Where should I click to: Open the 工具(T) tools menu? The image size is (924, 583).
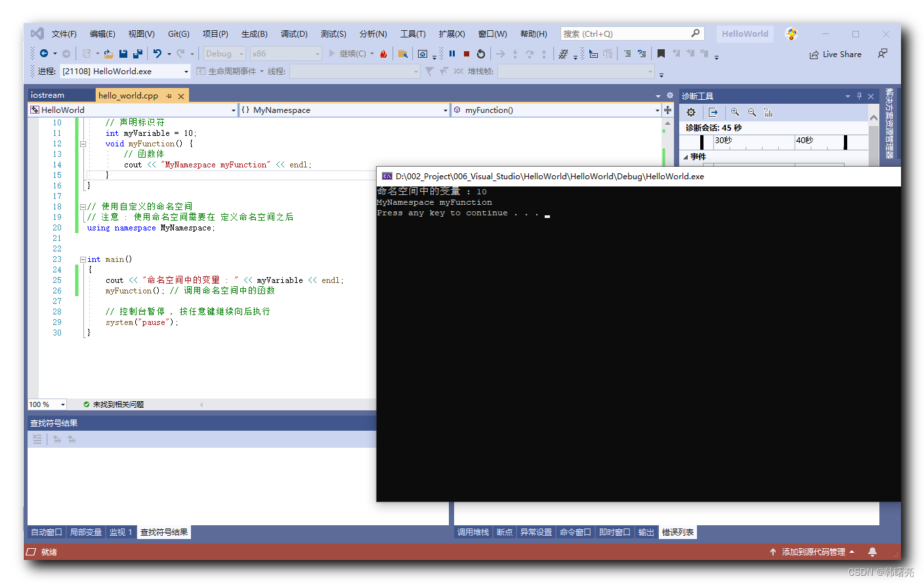tap(413, 34)
